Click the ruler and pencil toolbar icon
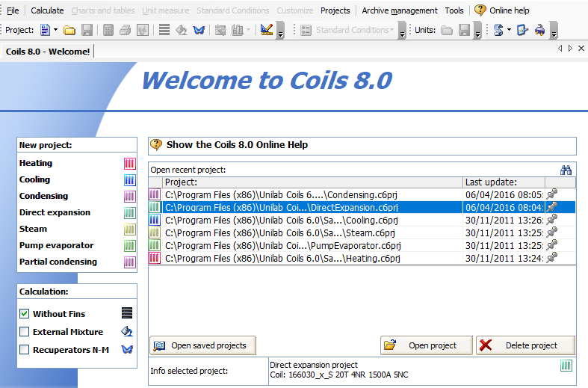This screenshot has height=388, width=588. click(x=267, y=30)
